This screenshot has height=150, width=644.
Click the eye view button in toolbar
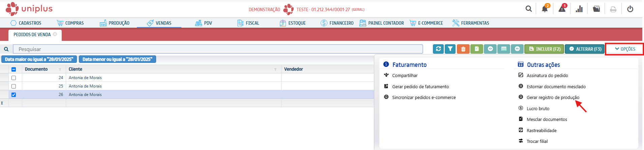pyautogui.click(x=490, y=49)
